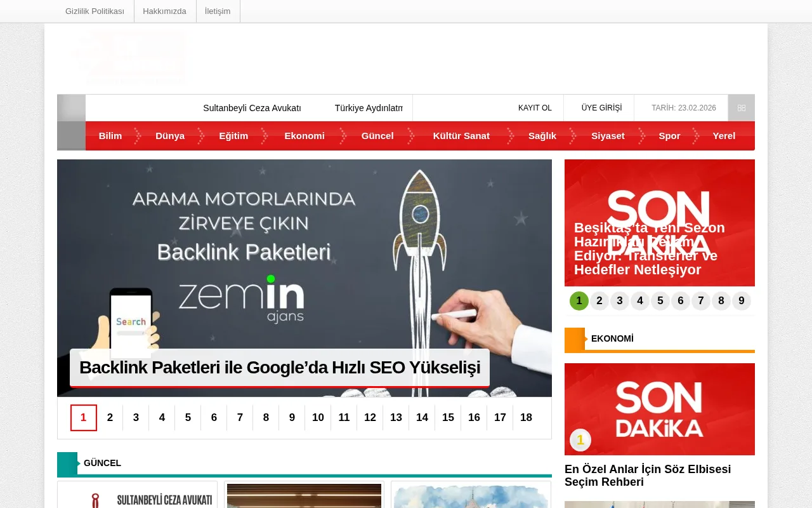The height and width of the screenshot is (508, 812).
Task: Select page 2 in the Son Dakika carousel
Action: pos(599,300)
